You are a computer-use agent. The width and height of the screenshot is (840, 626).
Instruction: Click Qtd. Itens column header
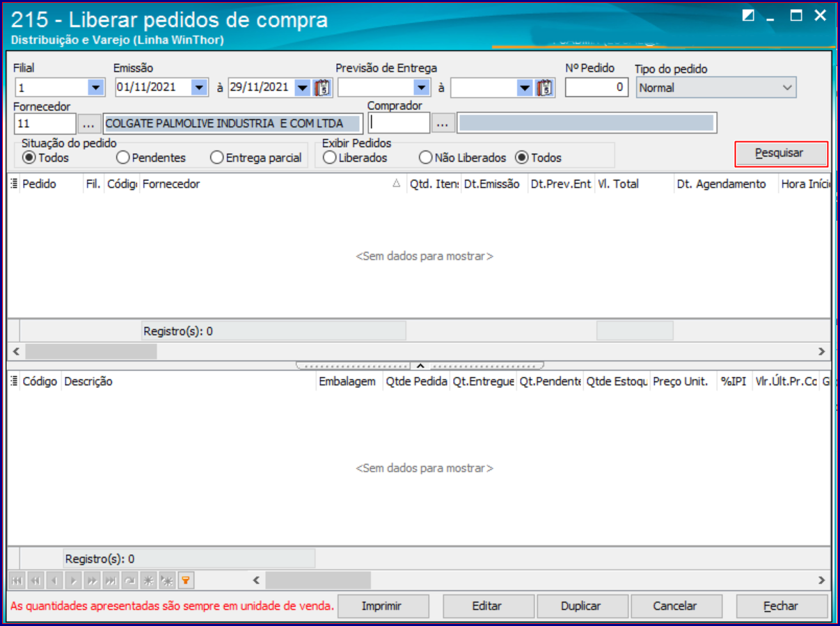[x=434, y=184]
